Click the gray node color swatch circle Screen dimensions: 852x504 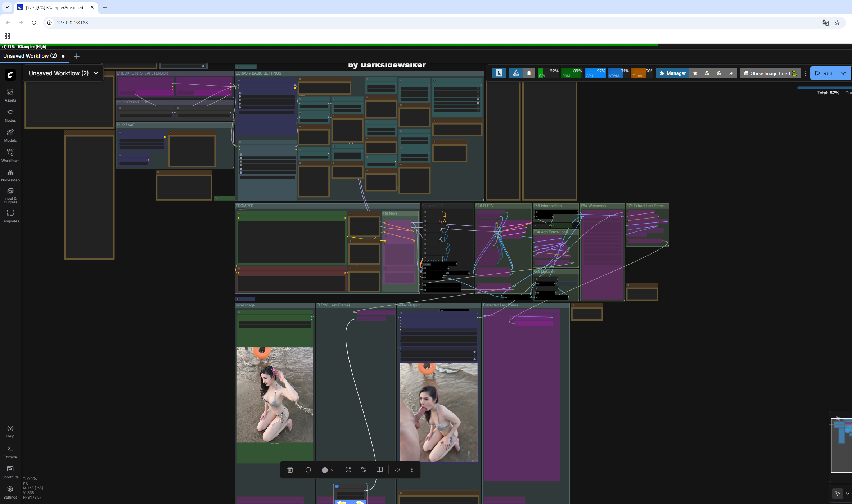click(324, 470)
